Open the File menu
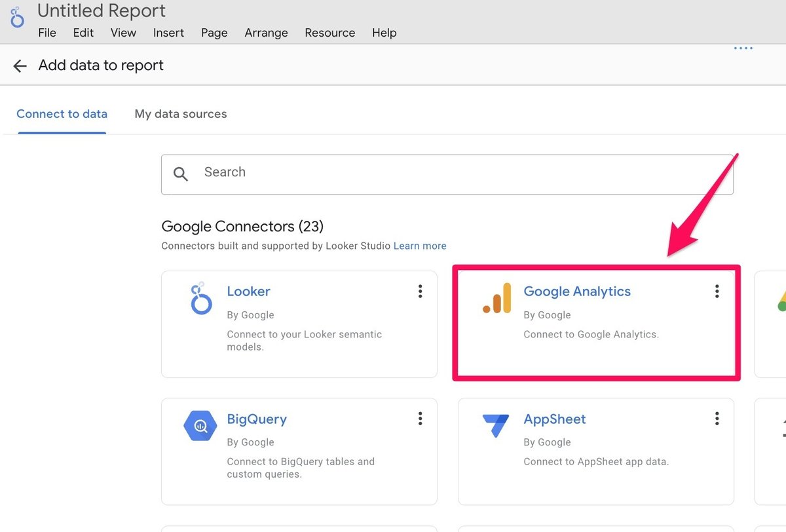This screenshot has height=532, width=786. coord(47,33)
